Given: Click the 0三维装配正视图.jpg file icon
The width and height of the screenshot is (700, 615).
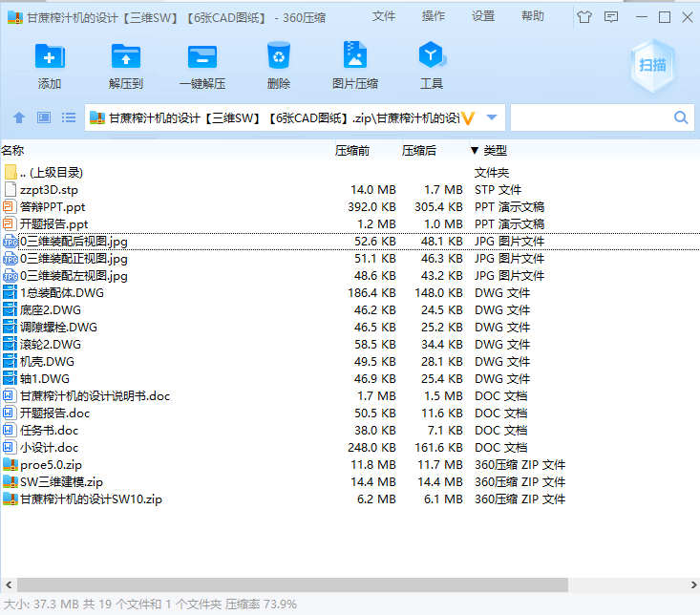Looking at the screenshot, I should (x=10, y=259).
